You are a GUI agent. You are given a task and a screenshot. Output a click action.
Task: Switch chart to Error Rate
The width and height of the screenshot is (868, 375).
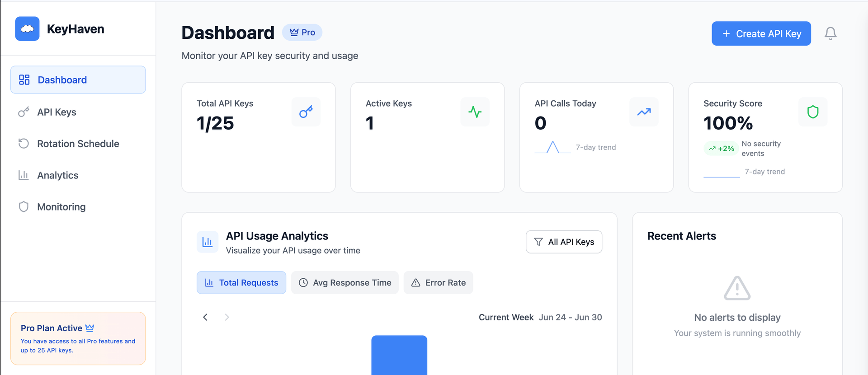coord(438,282)
